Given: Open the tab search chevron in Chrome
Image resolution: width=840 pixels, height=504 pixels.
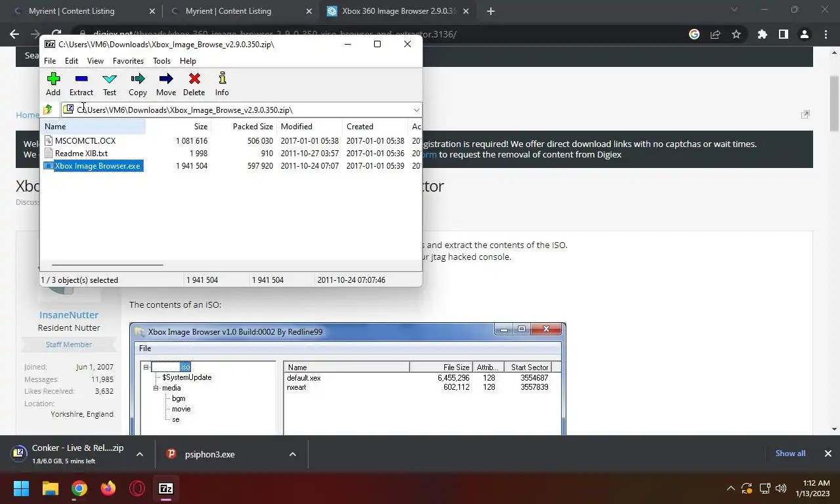Looking at the screenshot, I should (x=736, y=9).
